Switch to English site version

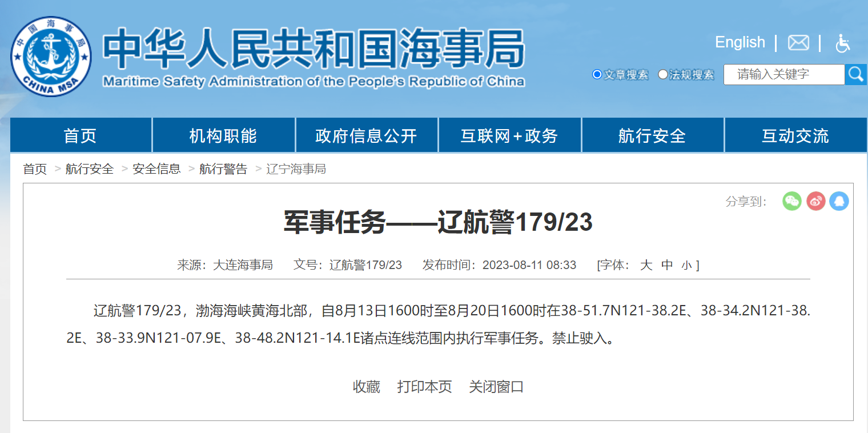click(x=740, y=42)
